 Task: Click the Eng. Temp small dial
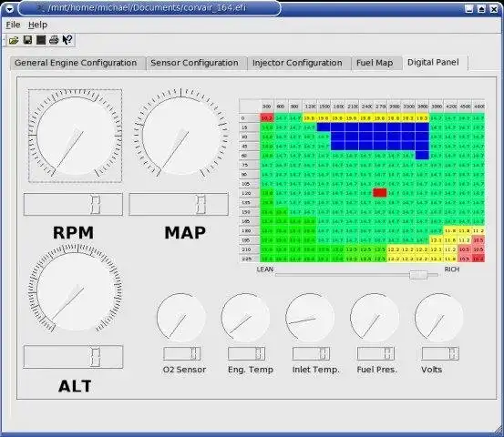[x=245, y=317]
